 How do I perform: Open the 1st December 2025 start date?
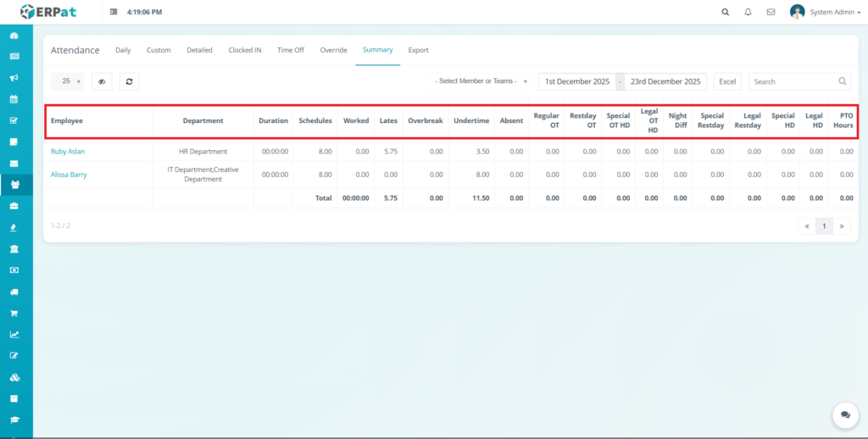[x=577, y=81]
